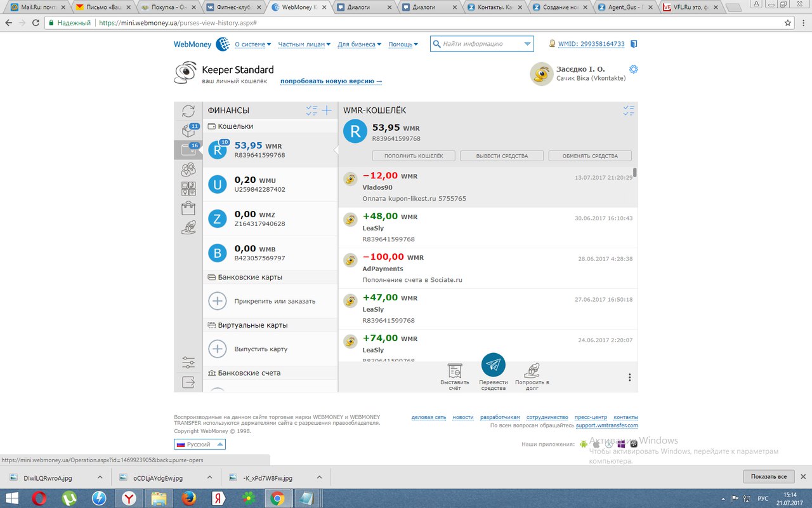Open the sidebar box icon with badge 11

click(x=189, y=131)
